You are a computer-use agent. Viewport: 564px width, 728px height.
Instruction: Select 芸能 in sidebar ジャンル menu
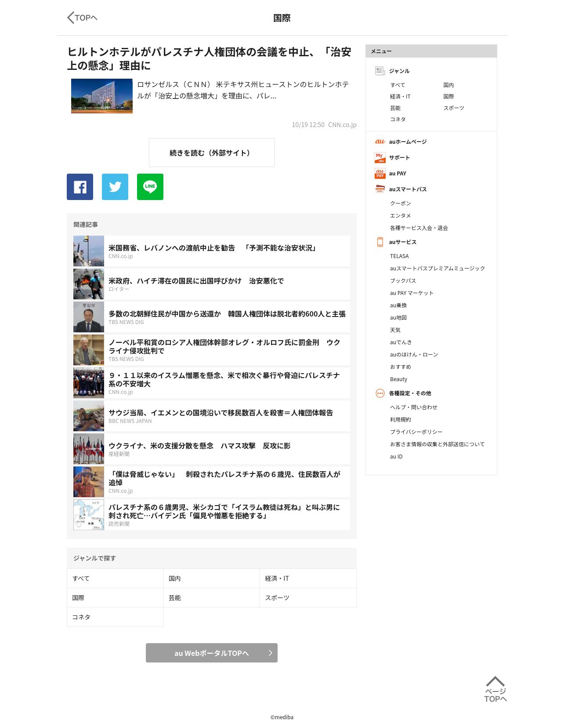pos(395,108)
